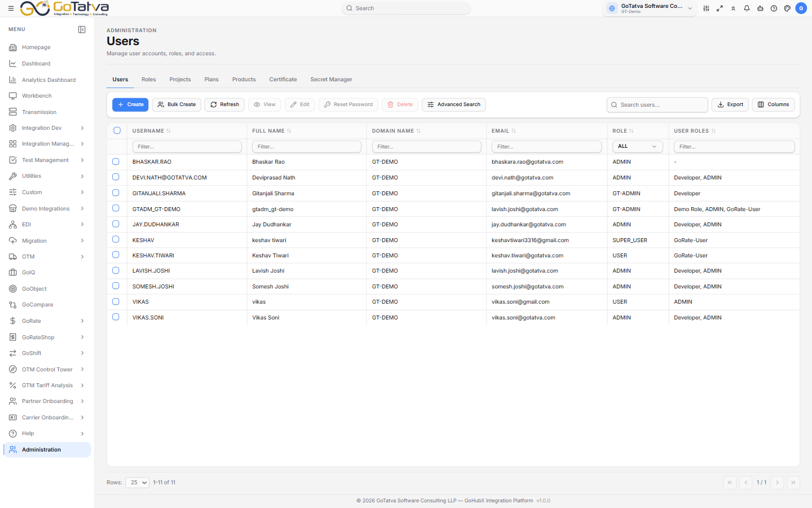Click the help question mark icon in header
The image size is (812, 508).
[x=774, y=8]
